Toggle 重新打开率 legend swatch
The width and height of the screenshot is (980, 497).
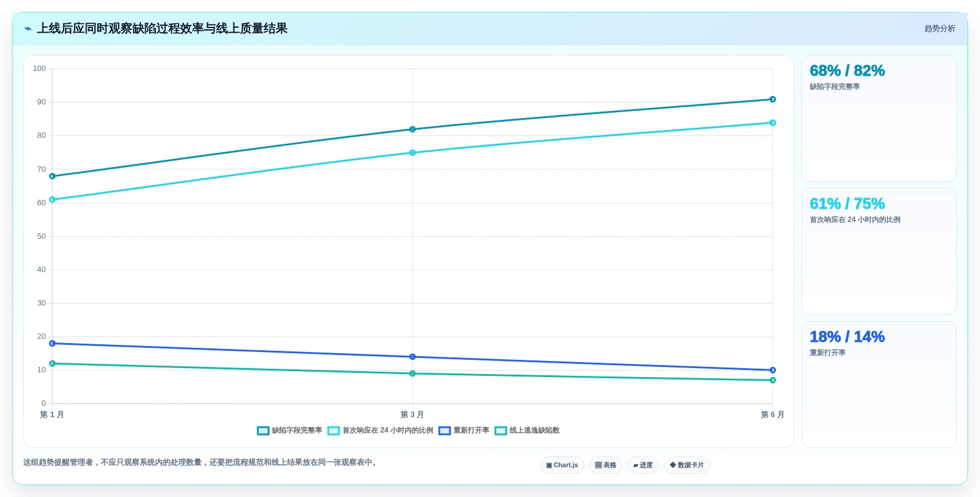click(x=445, y=431)
